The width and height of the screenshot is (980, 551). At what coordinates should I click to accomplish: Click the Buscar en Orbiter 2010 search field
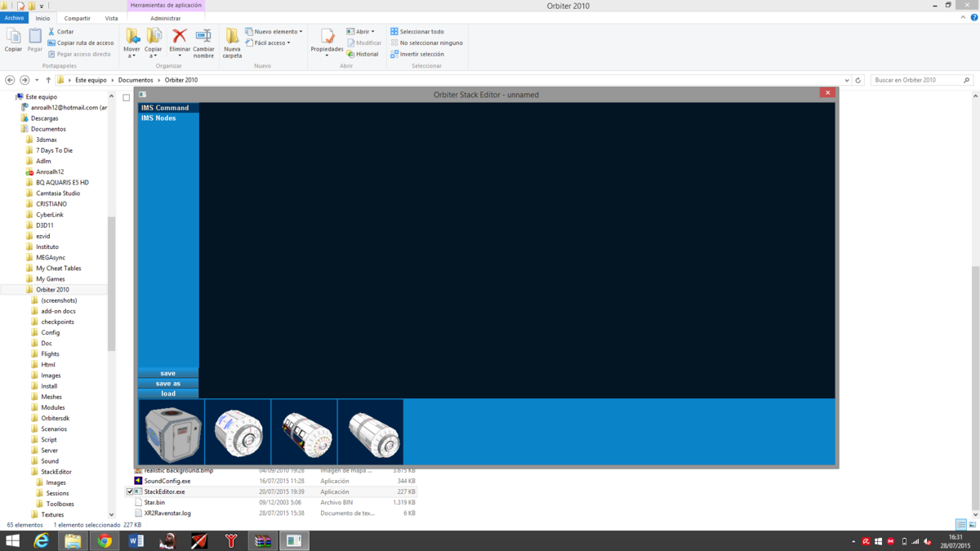point(923,80)
